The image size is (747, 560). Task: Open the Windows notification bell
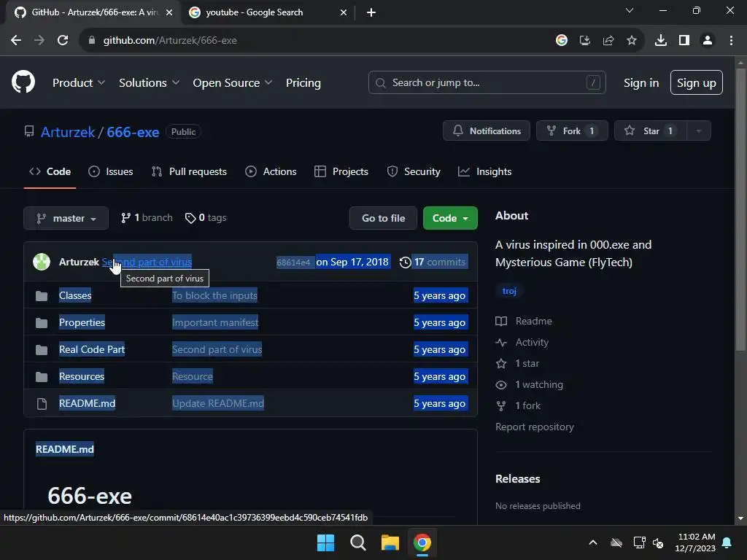click(x=727, y=542)
